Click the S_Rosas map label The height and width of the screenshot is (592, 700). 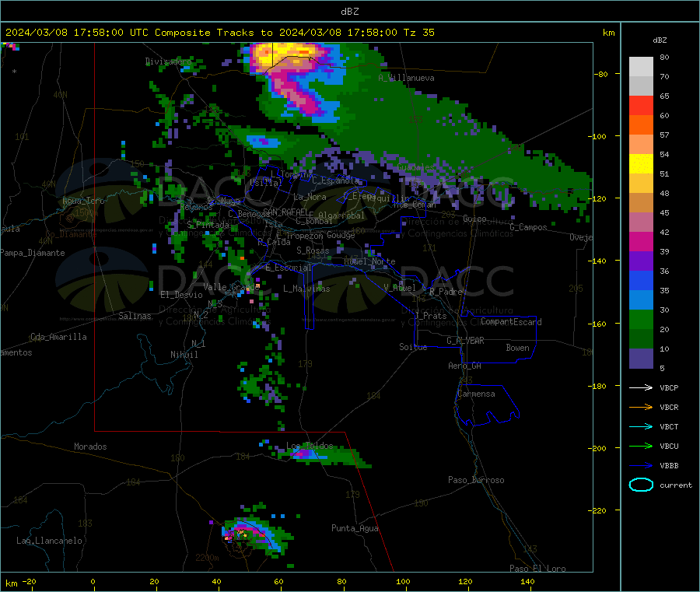[x=313, y=251]
